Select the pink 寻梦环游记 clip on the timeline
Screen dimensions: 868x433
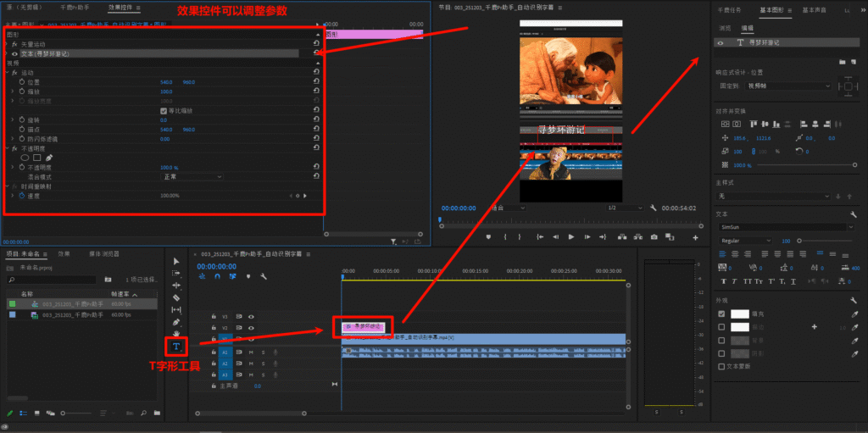364,326
